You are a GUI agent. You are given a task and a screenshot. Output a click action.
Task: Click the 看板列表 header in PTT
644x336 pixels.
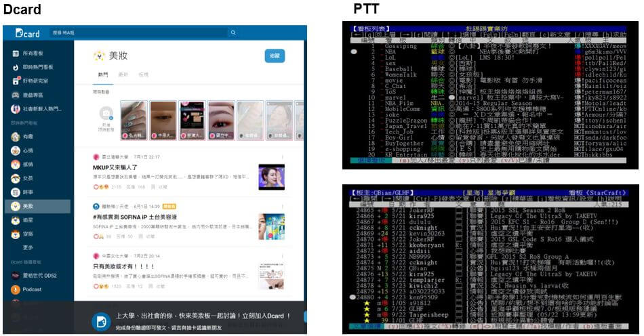370,28
